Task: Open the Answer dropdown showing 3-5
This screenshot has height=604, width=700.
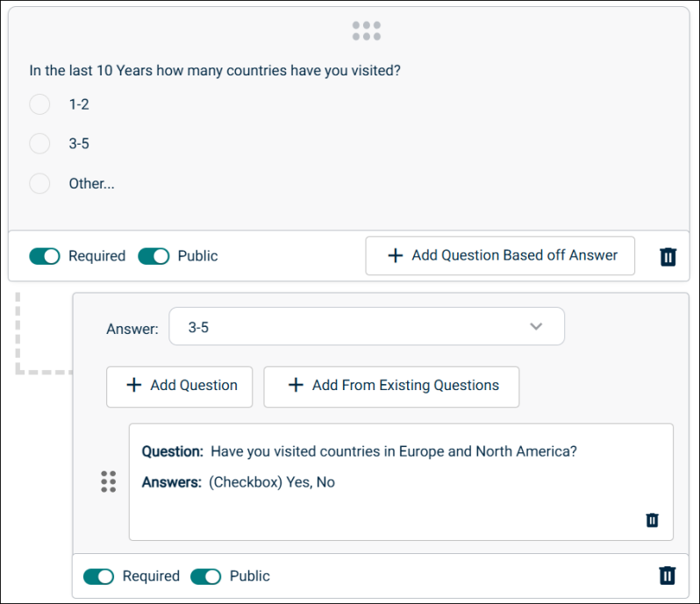Action: [x=367, y=326]
